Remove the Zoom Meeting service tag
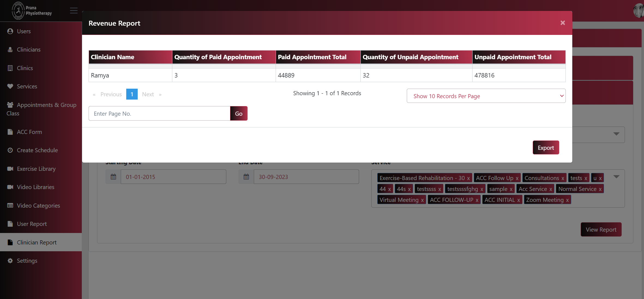The height and width of the screenshot is (299, 644). point(567,200)
